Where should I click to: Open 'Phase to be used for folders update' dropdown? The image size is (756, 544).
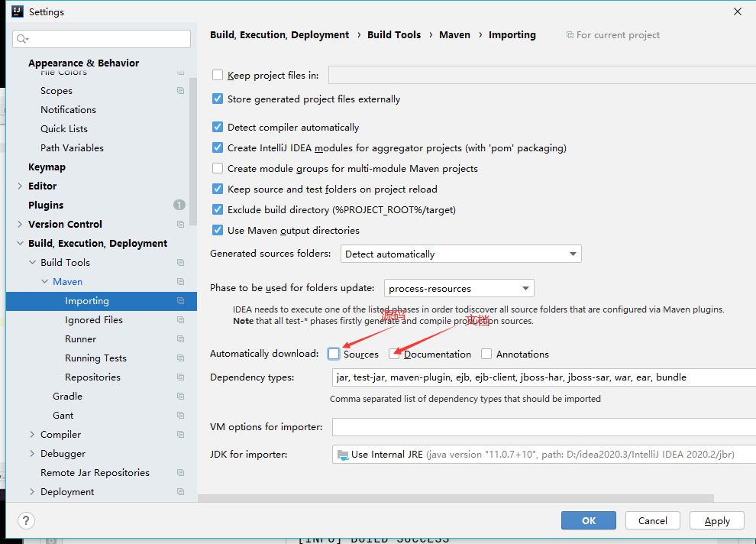point(459,288)
